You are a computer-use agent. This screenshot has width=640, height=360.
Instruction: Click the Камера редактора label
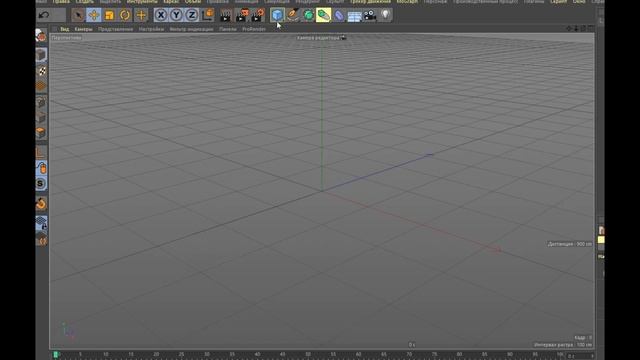coord(318,38)
